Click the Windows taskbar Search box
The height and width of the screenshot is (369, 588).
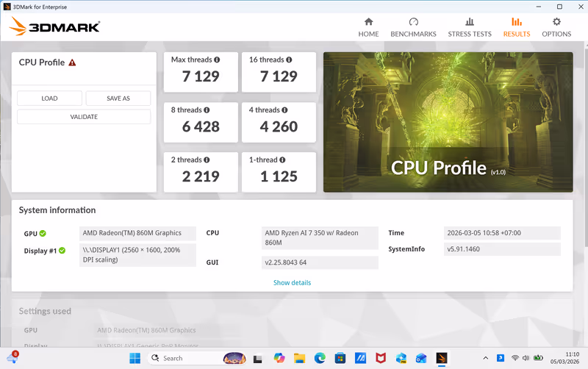[x=186, y=358]
